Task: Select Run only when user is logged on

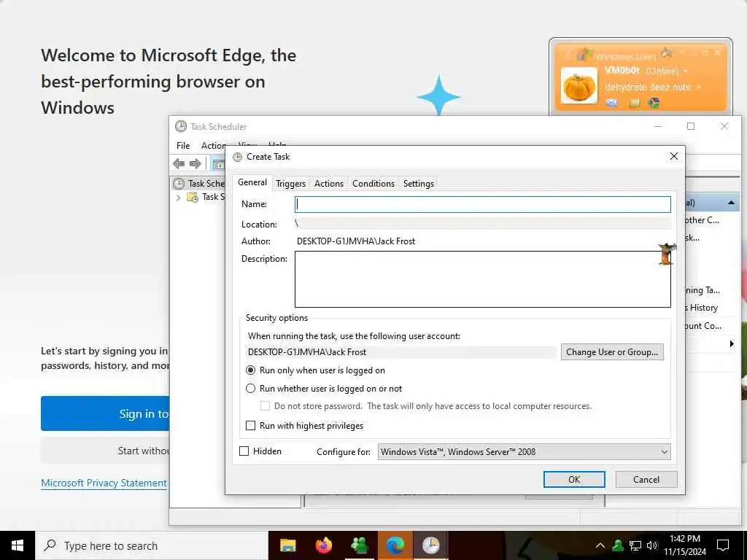Action: [251, 370]
